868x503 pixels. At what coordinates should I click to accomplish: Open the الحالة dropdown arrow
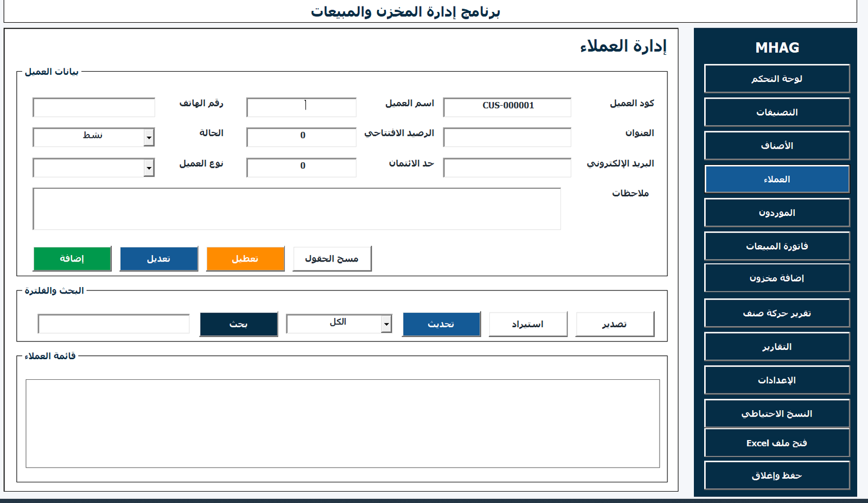coord(149,138)
